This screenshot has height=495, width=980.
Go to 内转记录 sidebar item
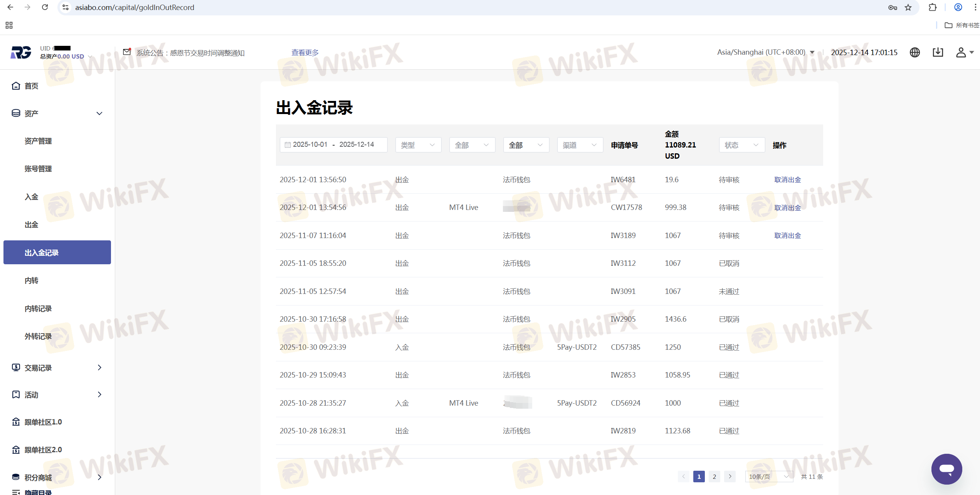(x=38, y=309)
